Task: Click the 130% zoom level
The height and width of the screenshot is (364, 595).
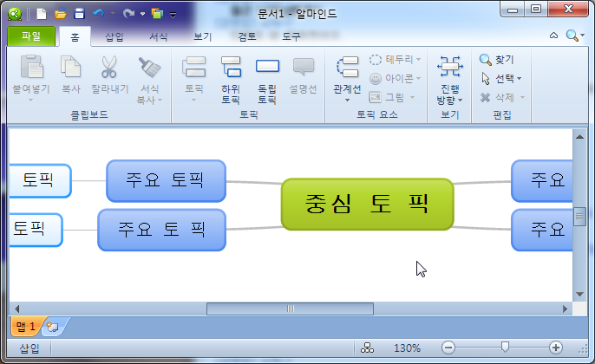Action: pyautogui.click(x=407, y=348)
